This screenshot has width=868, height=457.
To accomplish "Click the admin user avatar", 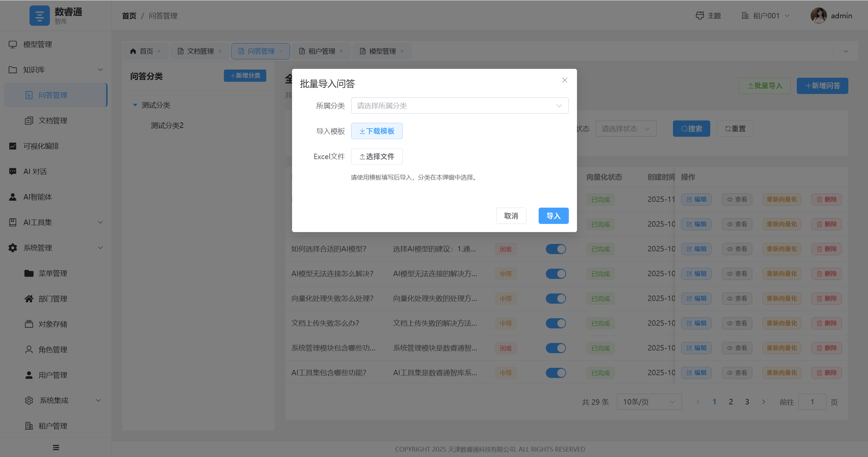I will [x=818, y=16].
